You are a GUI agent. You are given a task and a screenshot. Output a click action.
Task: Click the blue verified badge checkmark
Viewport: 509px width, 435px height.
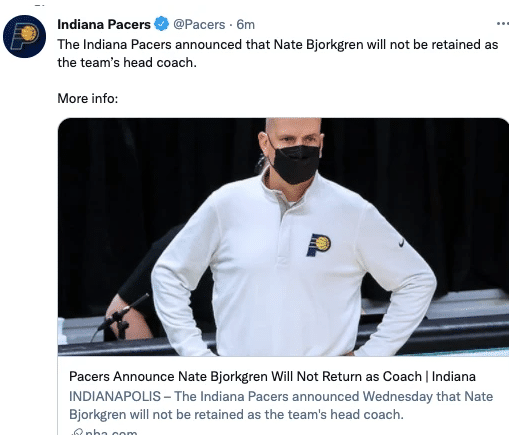coord(162,24)
